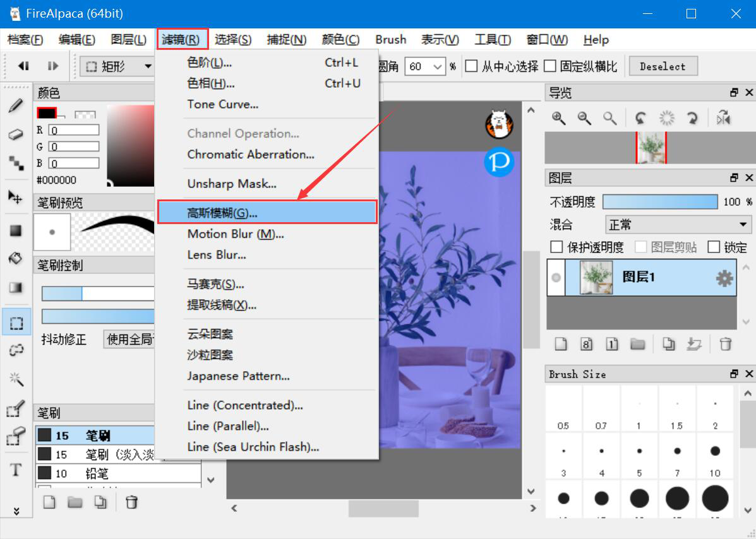This screenshot has height=539, width=756.
Task: Click the foreground black color swatch
Action: coord(47,113)
